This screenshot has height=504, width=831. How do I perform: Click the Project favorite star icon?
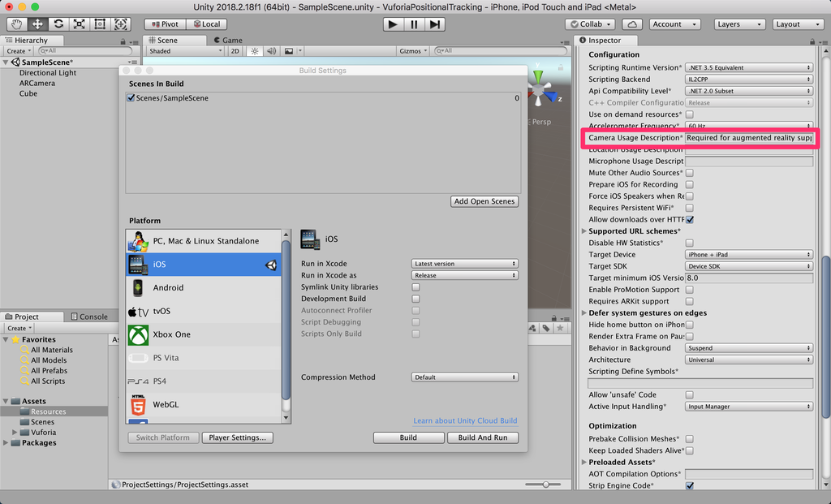point(560,328)
